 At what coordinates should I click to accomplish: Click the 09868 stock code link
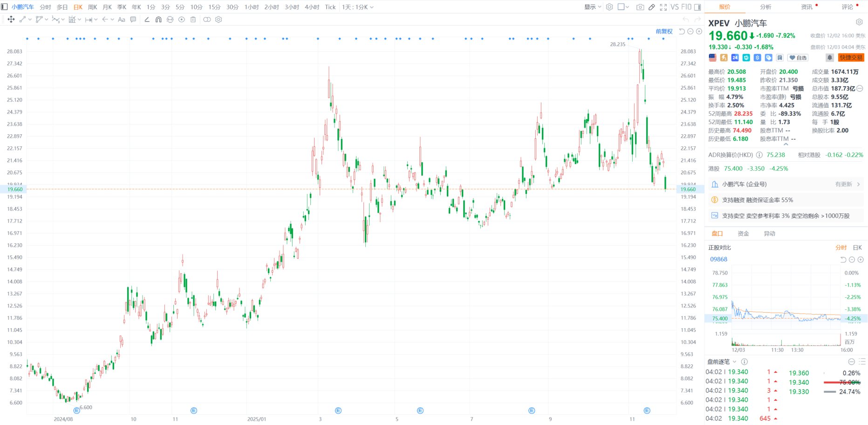pos(718,259)
